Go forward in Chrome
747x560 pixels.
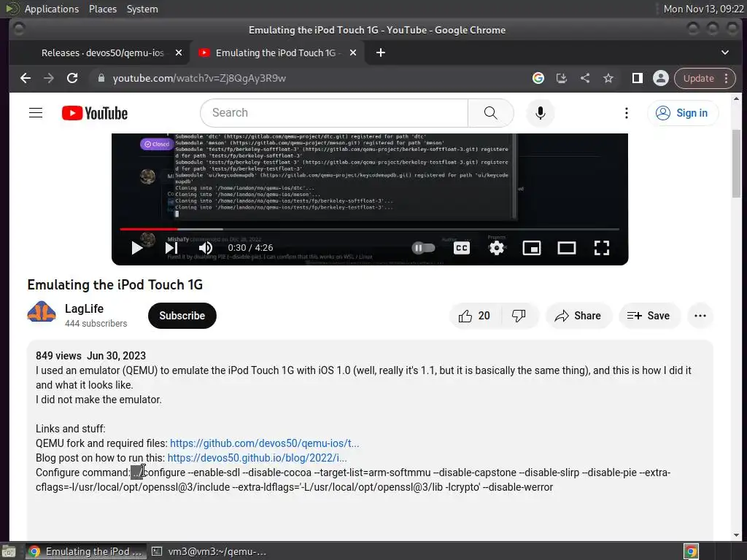pyautogui.click(x=49, y=78)
